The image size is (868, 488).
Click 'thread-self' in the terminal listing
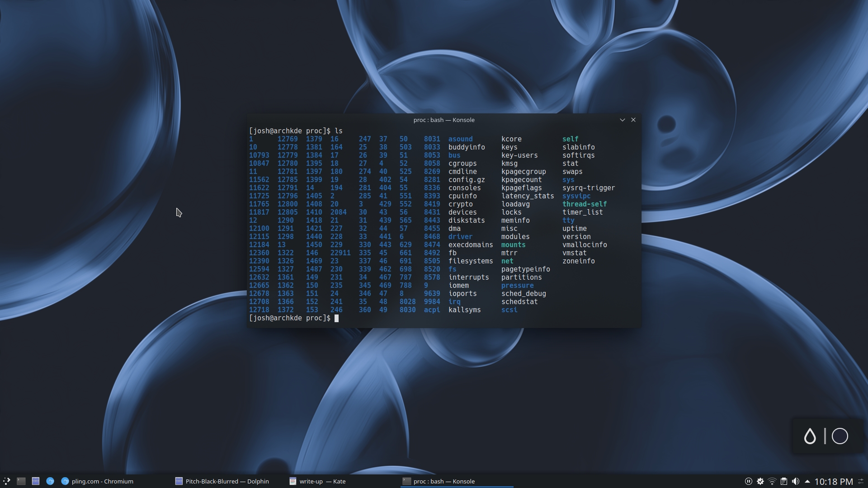coord(585,204)
